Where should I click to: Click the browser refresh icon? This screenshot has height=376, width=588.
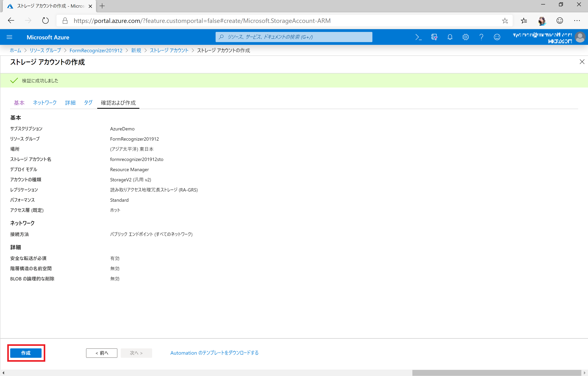[x=45, y=21]
